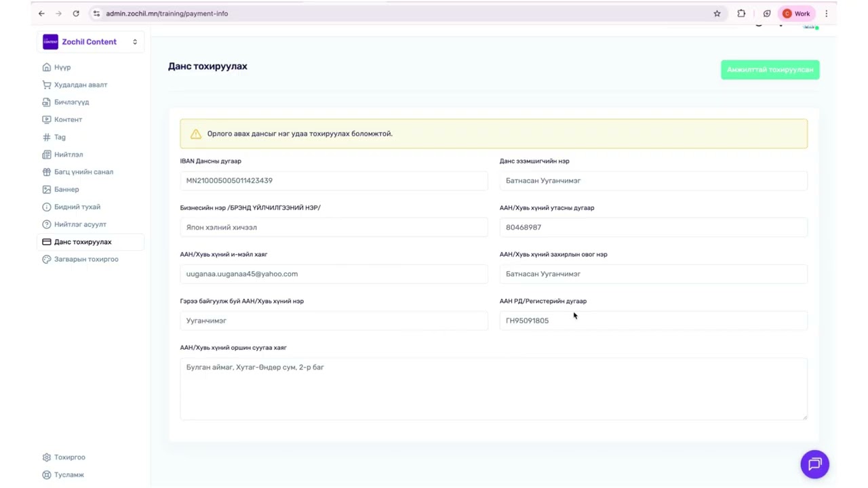This screenshot has height=488, width=868.
Task: Click the Гэрээ байгуулж буй нэр field
Action: point(334,321)
